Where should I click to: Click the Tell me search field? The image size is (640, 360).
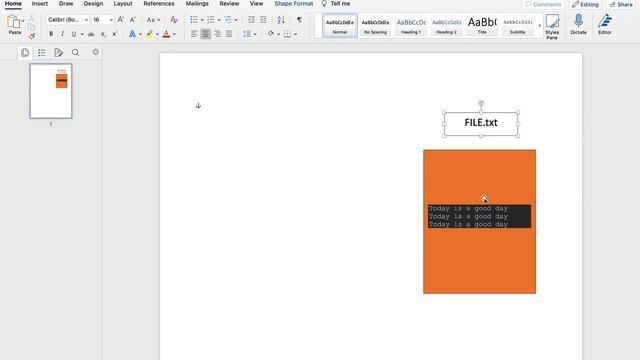(x=336, y=4)
